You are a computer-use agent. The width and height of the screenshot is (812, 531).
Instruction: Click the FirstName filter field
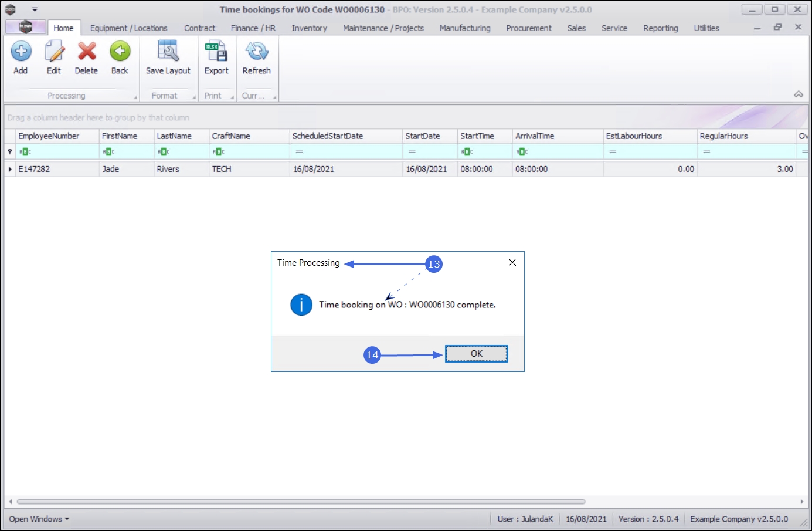[127, 151]
